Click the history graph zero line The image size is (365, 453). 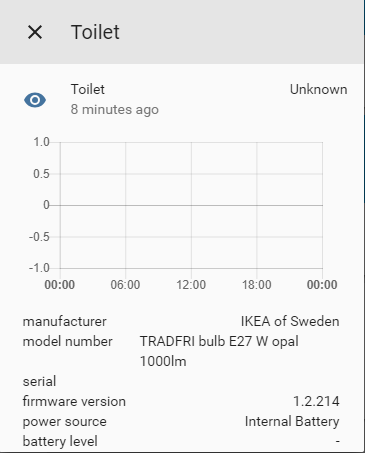191,205
